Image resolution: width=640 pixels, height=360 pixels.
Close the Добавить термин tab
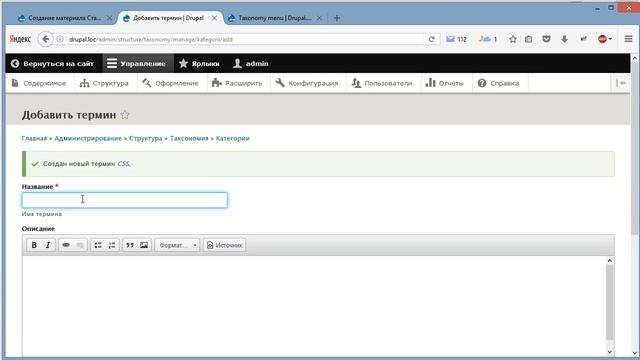[214, 18]
